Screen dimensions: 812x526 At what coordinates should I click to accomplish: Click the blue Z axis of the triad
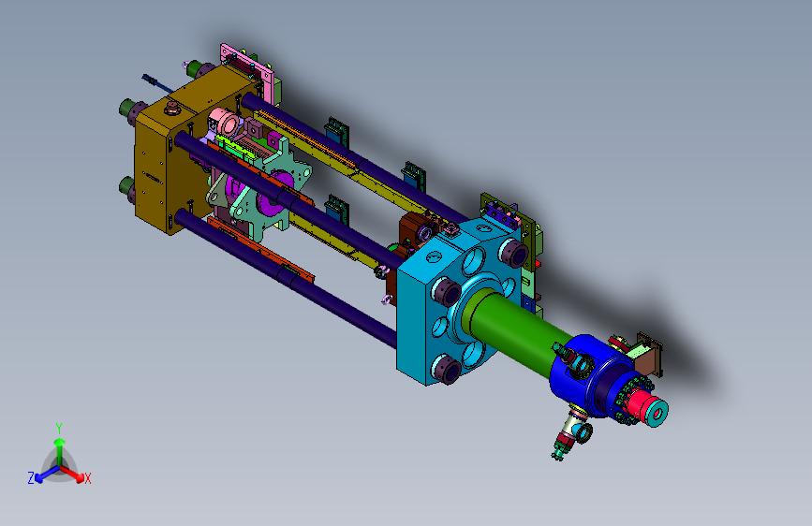click(x=45, y=475)
